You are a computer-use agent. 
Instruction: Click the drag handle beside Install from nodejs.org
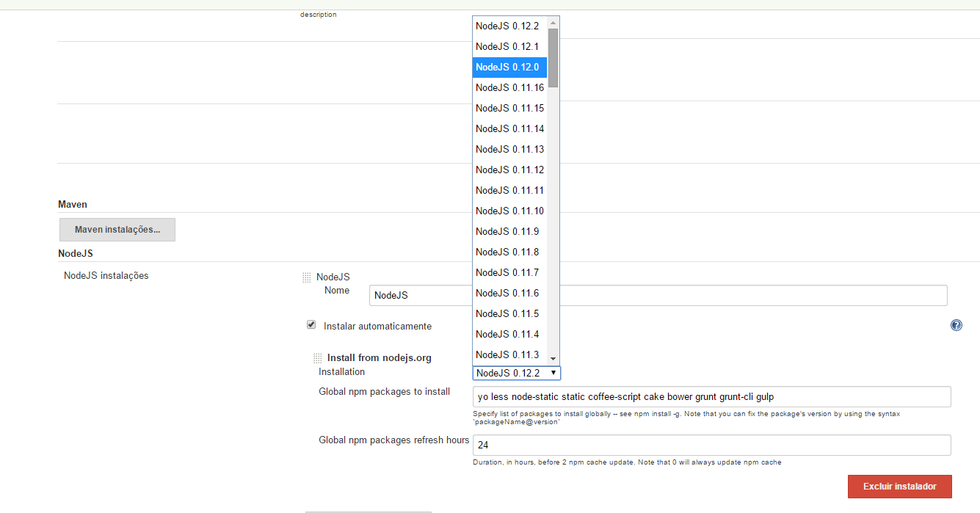317,358
